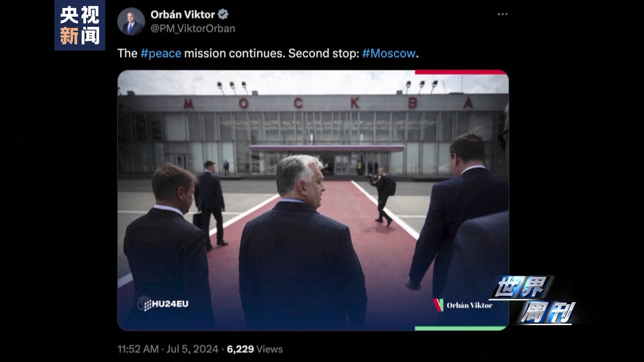Open the Orbán Viktor display name

coord(182,15)
